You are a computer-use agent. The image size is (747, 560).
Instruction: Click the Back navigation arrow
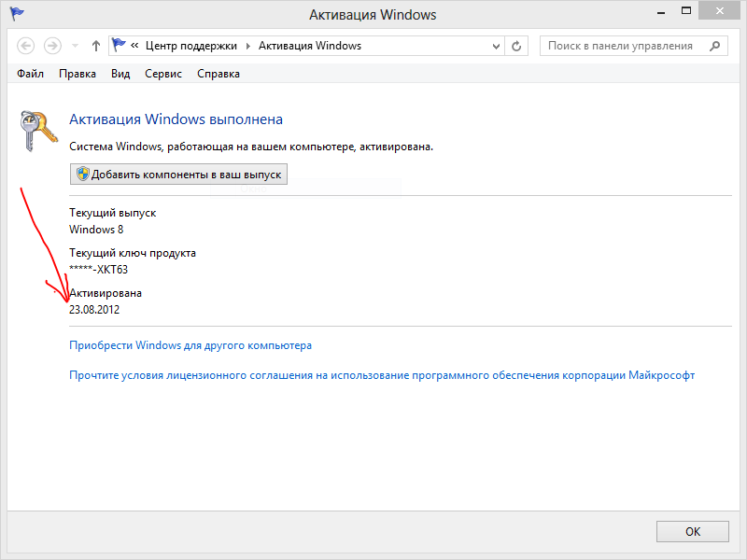(x=26, y=46)
